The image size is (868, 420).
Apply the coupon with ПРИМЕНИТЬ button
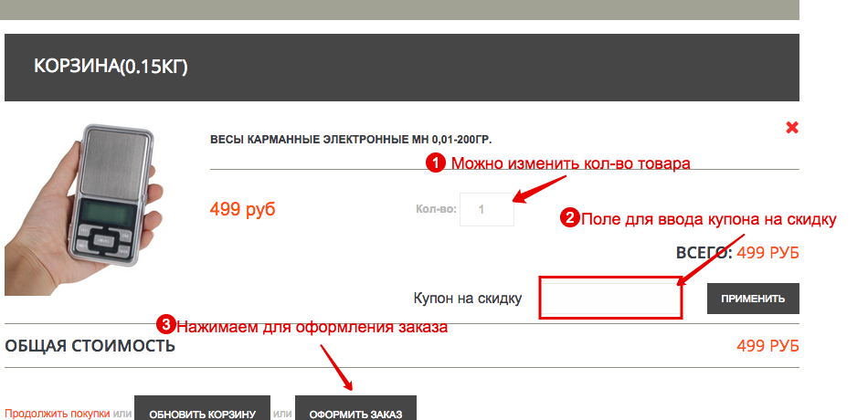[x=753, y=299]
